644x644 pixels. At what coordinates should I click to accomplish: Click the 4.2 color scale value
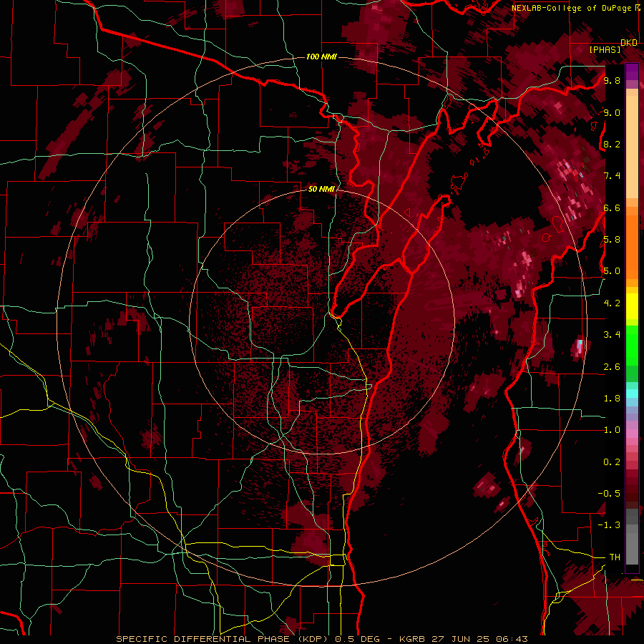tap(612, 303)
